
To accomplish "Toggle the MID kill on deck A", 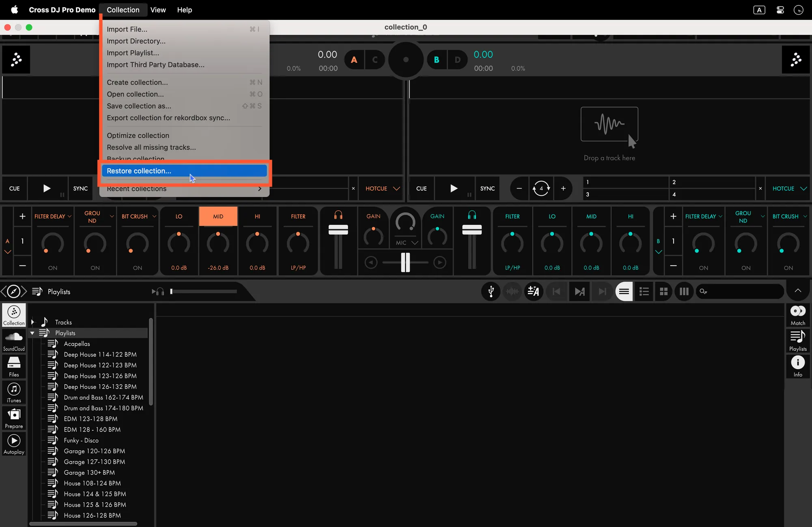I will click(218, 216).
